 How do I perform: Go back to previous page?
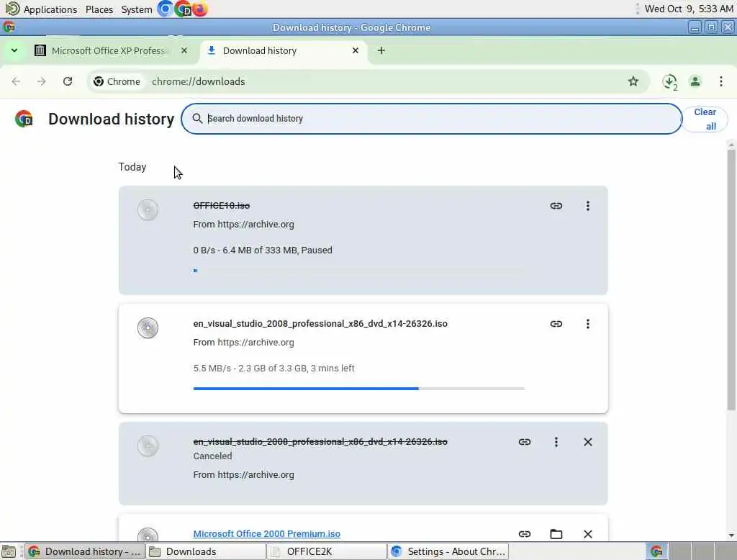click(16, 81)
